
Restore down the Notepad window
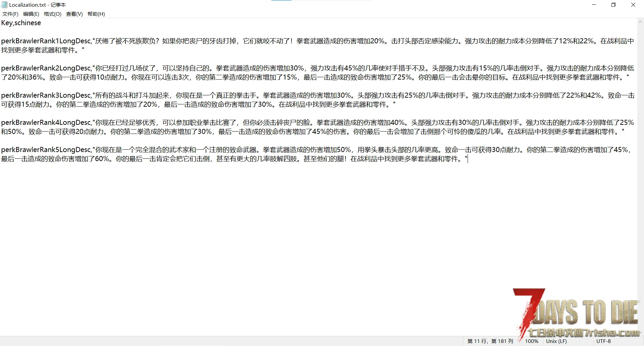pyautogui.click(x=613, y=5)
